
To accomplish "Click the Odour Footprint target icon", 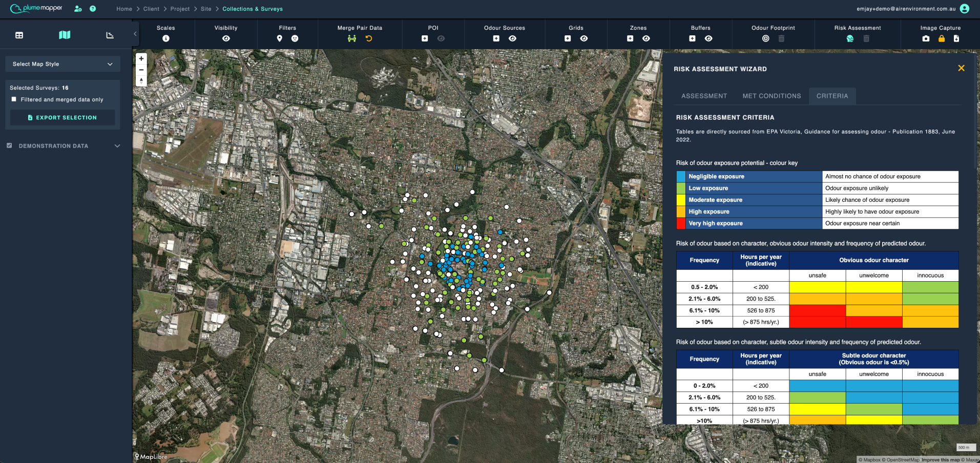I will pos(766,38).
